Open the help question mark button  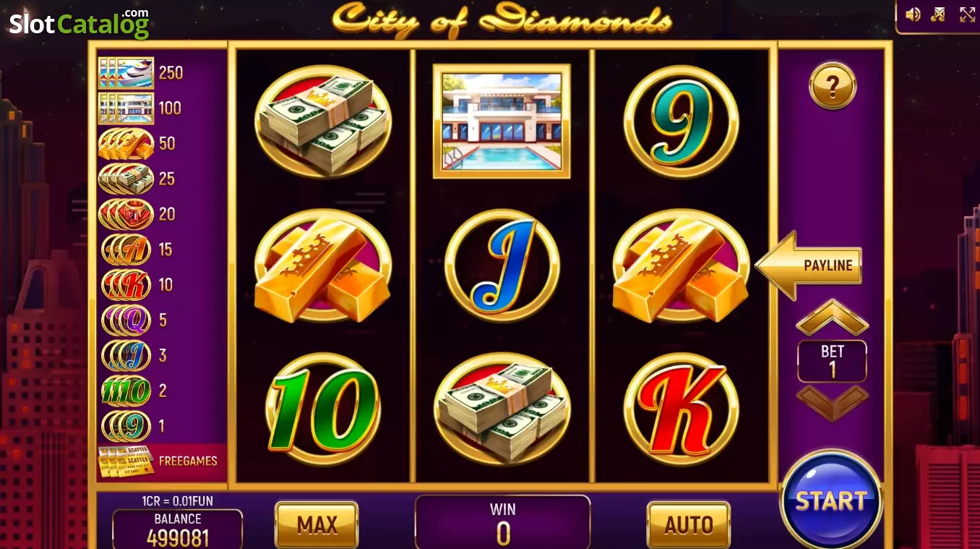[x=833, y=86]
